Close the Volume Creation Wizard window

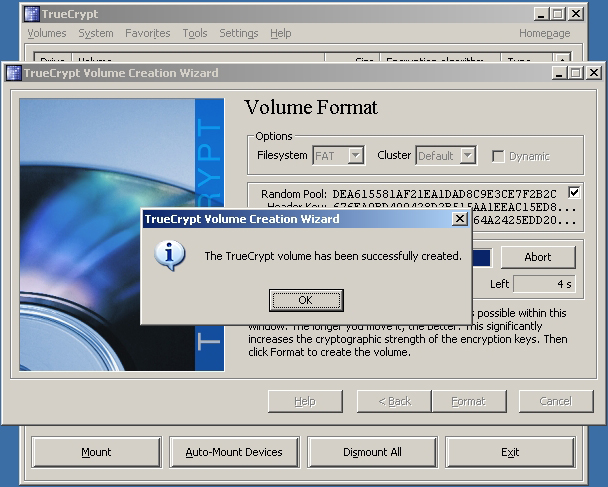point(594,73)
